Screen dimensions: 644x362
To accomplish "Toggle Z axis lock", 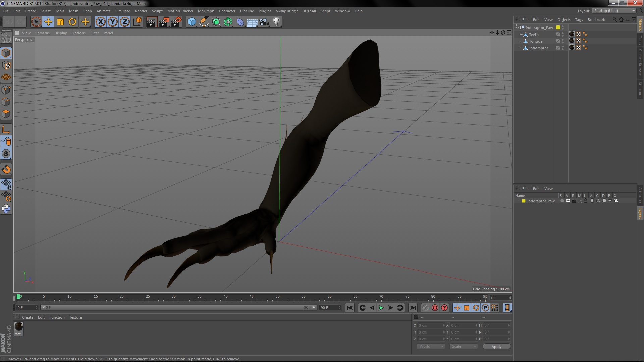I will click(125, 22).
